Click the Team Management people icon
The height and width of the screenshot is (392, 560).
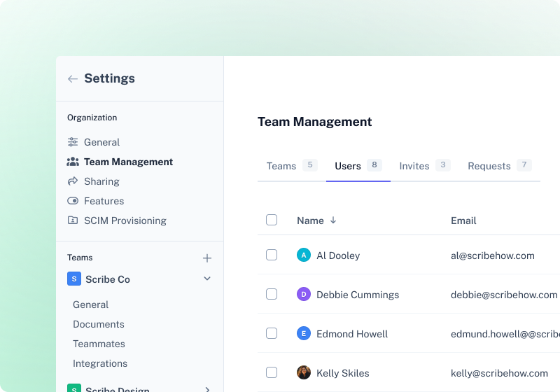pos(73,162)
